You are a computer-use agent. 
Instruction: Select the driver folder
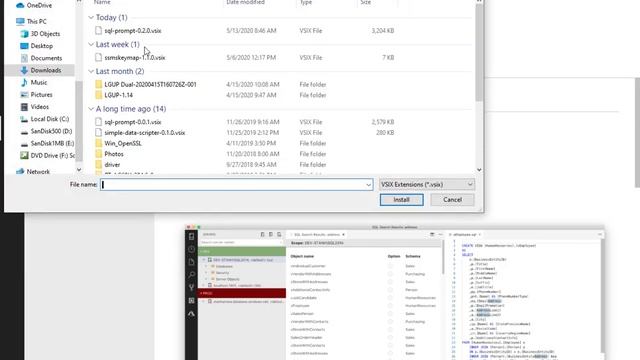pos(112,164)
